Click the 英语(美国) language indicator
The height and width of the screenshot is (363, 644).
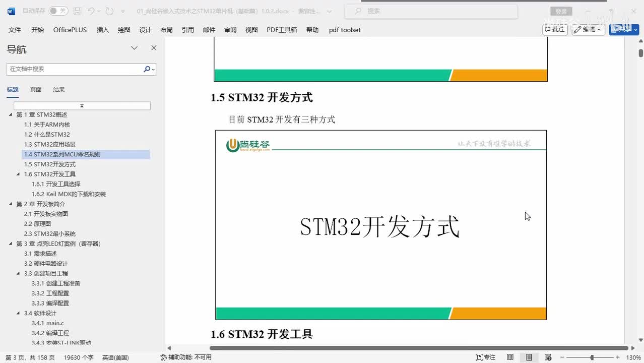click(115, 357)
